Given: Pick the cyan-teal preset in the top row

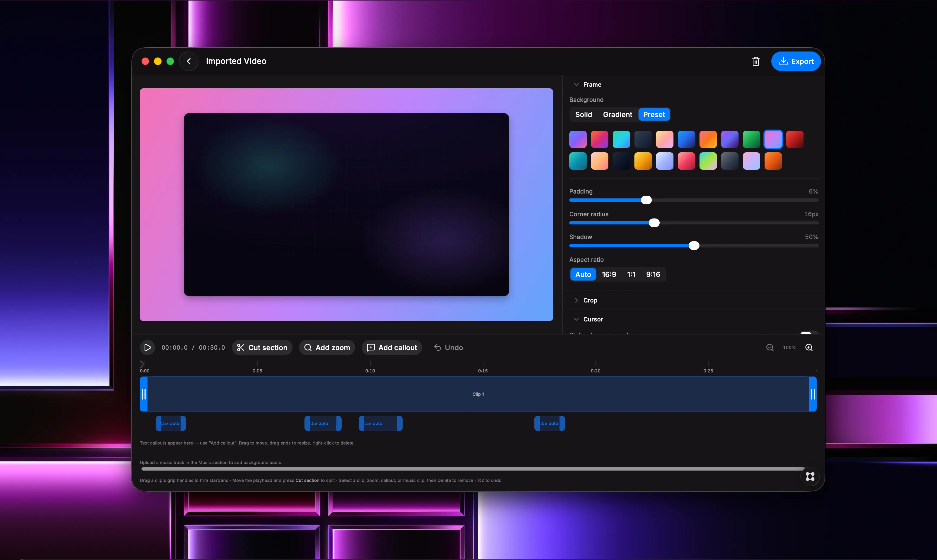Looking at the screenshot, I should 621,140.
